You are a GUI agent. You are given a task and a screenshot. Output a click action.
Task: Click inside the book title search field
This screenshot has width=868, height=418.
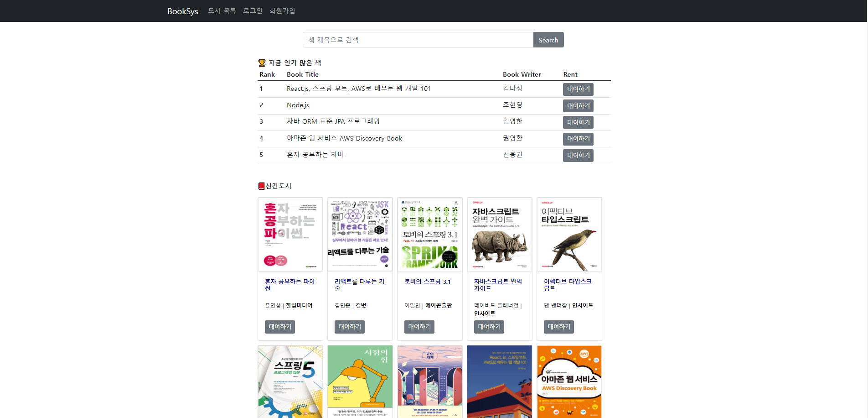point(418,40)
